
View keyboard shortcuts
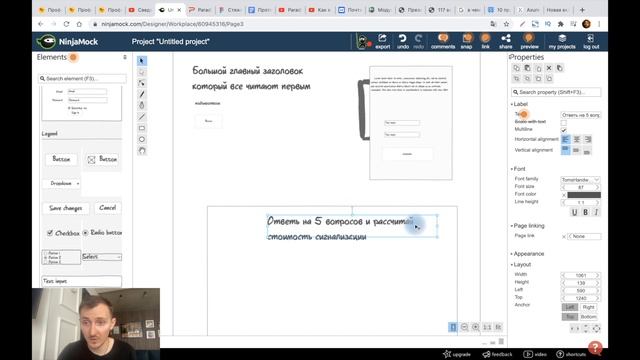point(571,354)
